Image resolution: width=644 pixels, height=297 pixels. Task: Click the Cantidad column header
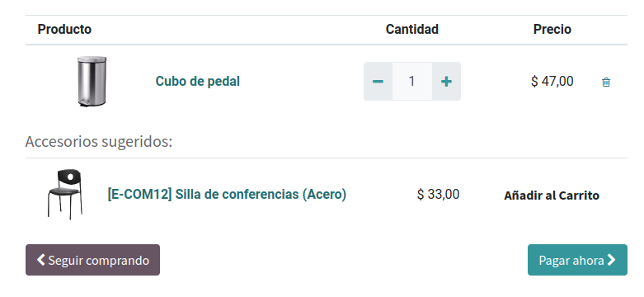click(x=412, y=29)
